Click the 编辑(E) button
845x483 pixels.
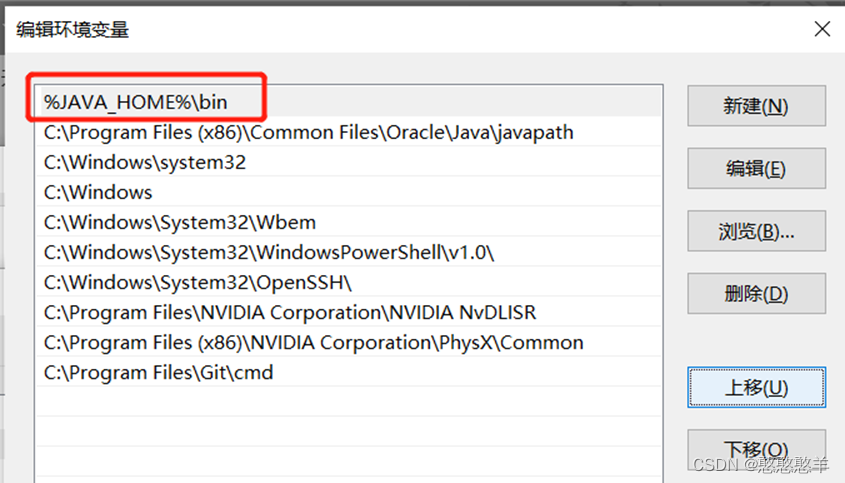tap(756, 169)
